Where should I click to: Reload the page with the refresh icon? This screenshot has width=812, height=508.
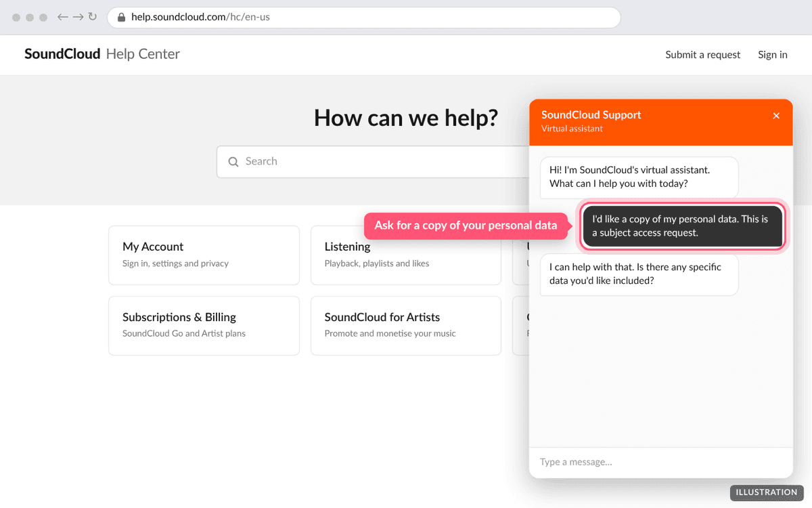pyautogui.click(x=93, y=17)
